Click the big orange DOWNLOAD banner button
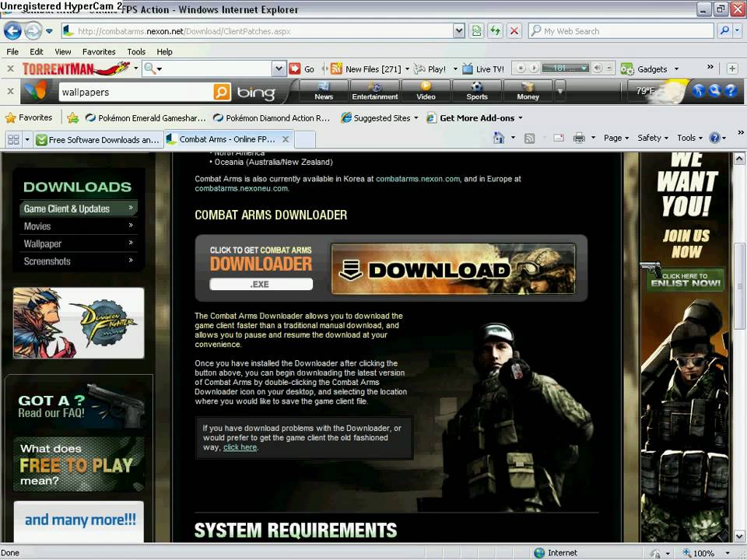Viewport: 747px width, 560px height. coord(453,270)
